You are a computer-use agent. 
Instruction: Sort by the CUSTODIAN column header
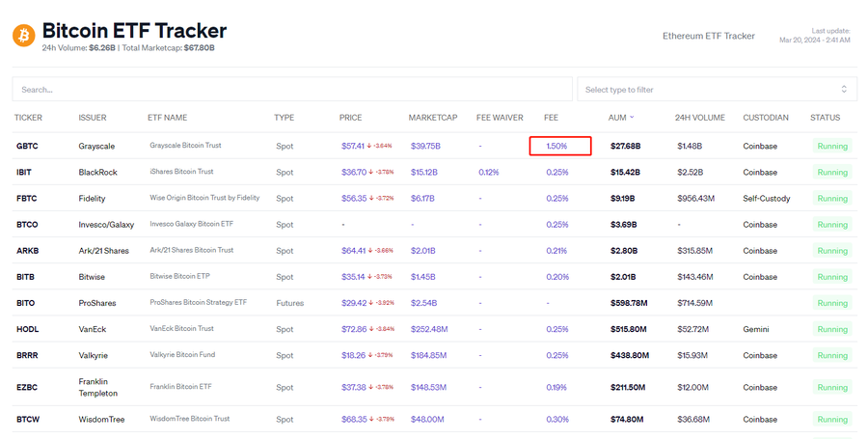766,118
